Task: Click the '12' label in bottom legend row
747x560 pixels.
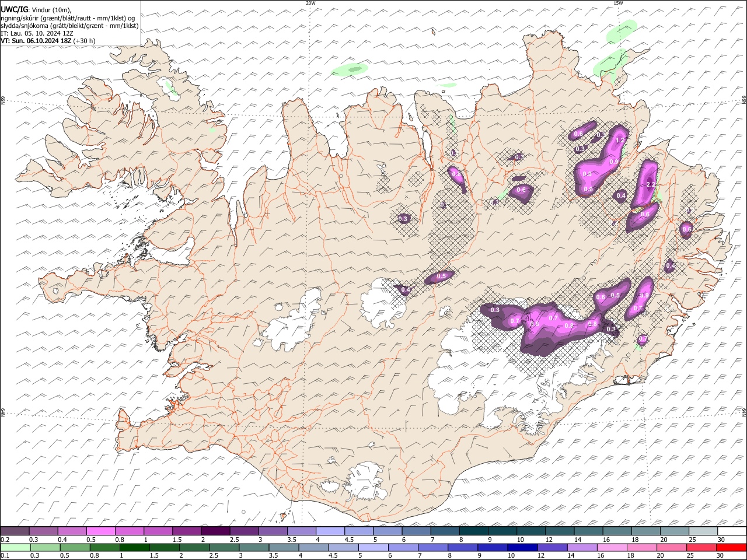Action: [540, 555]
